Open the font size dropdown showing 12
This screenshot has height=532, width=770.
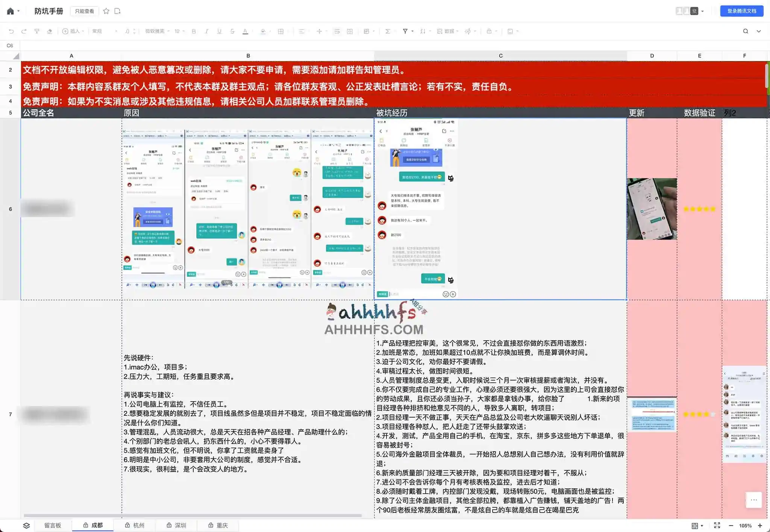[x=177, y=31]
